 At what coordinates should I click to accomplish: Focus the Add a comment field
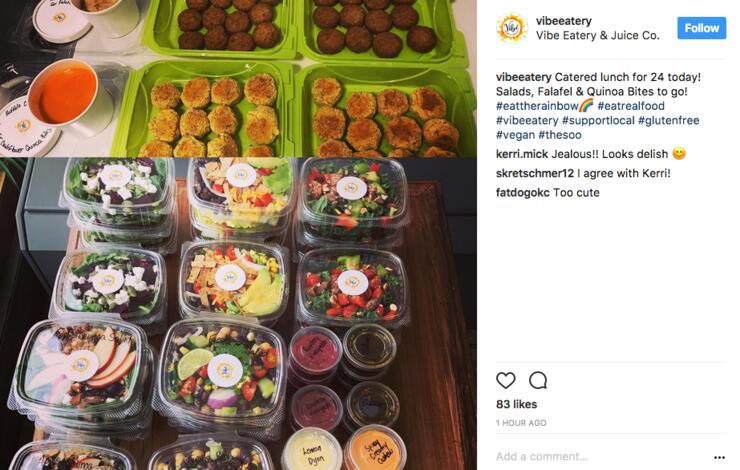pos(599,456)
